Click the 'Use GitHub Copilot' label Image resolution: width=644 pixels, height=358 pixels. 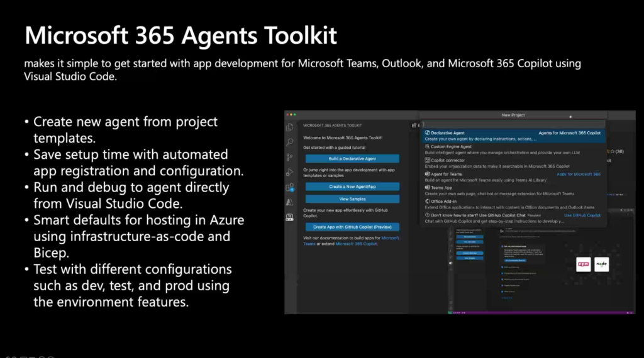(x=582, y=215)
